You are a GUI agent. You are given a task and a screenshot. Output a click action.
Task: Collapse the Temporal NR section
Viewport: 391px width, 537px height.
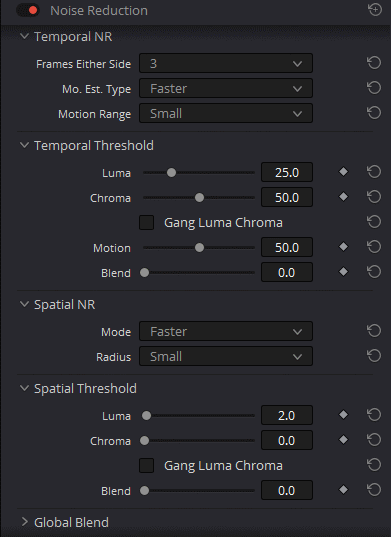pos(24,36)
